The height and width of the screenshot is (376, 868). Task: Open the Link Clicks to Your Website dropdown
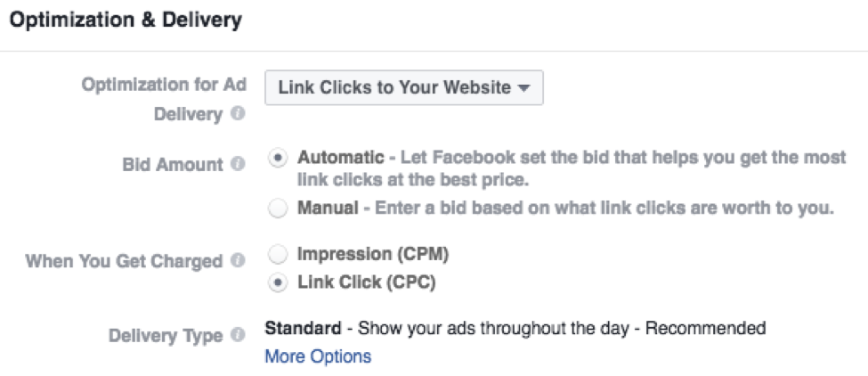(x=404, y=87)
